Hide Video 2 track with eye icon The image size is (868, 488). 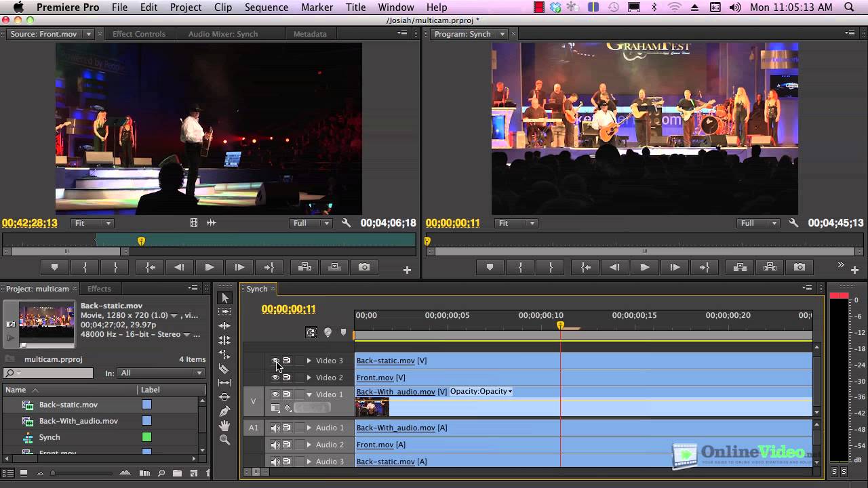pos(275,378)
